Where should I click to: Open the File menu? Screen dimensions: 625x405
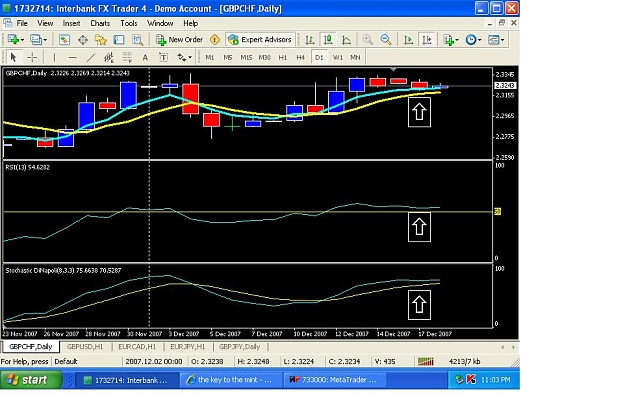tap(22, 23)
